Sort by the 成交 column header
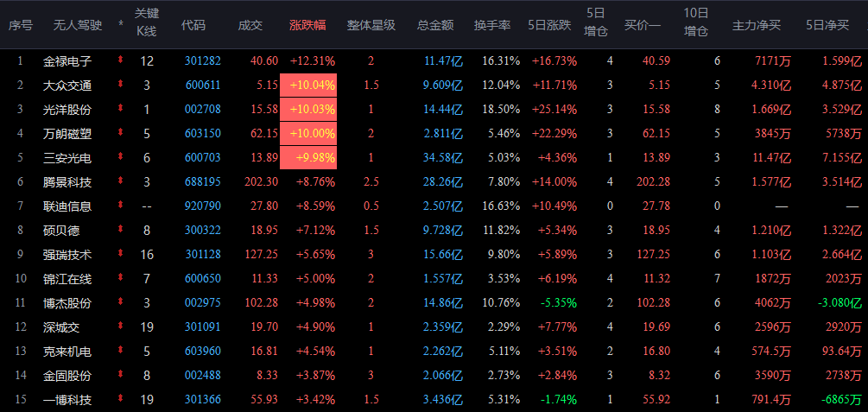 [250, 25]
